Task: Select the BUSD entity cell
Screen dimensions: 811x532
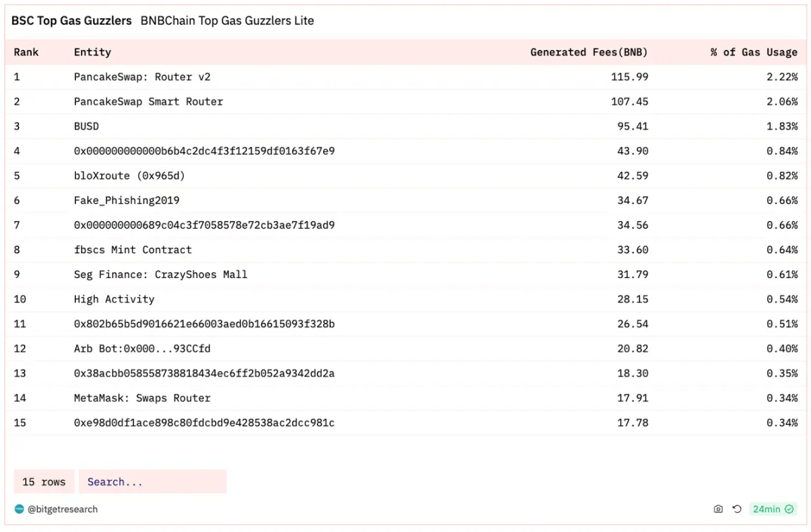Action: (x=87, y=126)
